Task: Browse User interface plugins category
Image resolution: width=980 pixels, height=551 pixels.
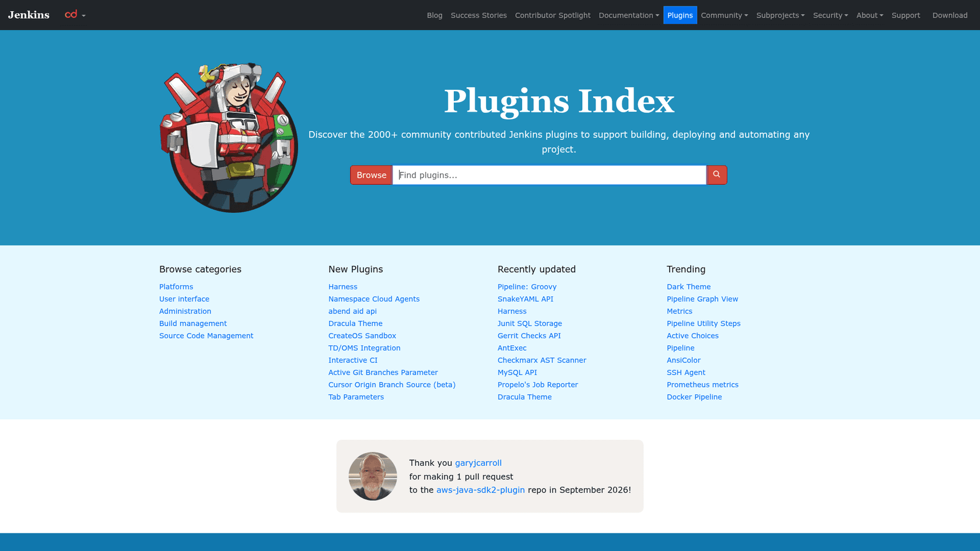Action: click(x=184, y=299)
